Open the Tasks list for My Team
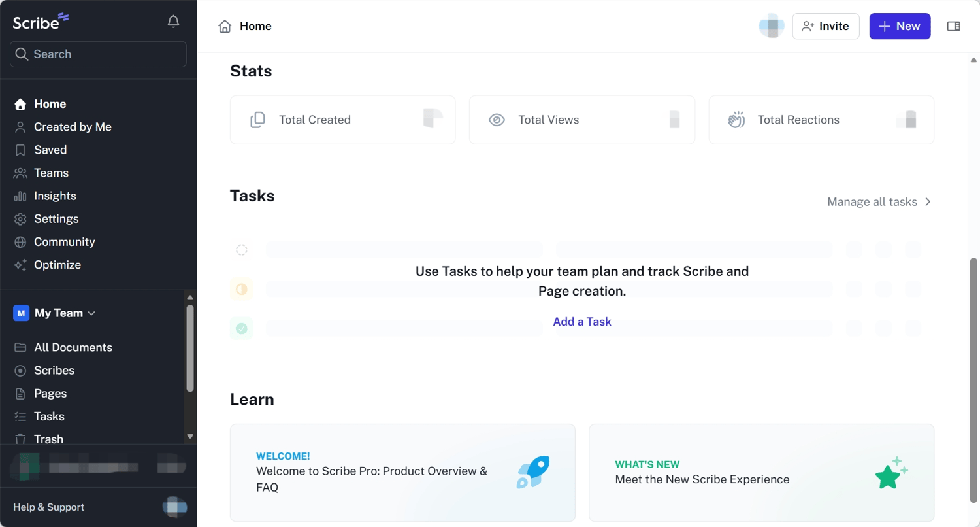980x527 pixels. coord(48,416)
